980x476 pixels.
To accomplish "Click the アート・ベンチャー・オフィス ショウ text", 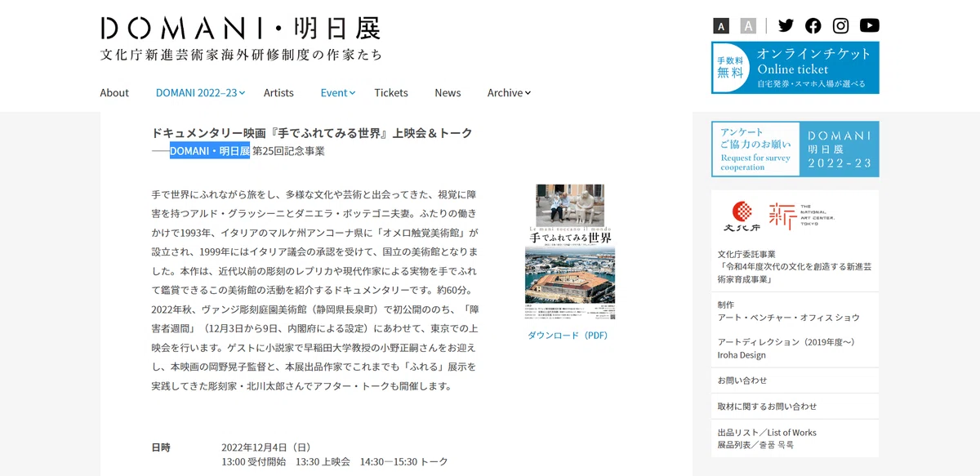I will tap(788, 317).
